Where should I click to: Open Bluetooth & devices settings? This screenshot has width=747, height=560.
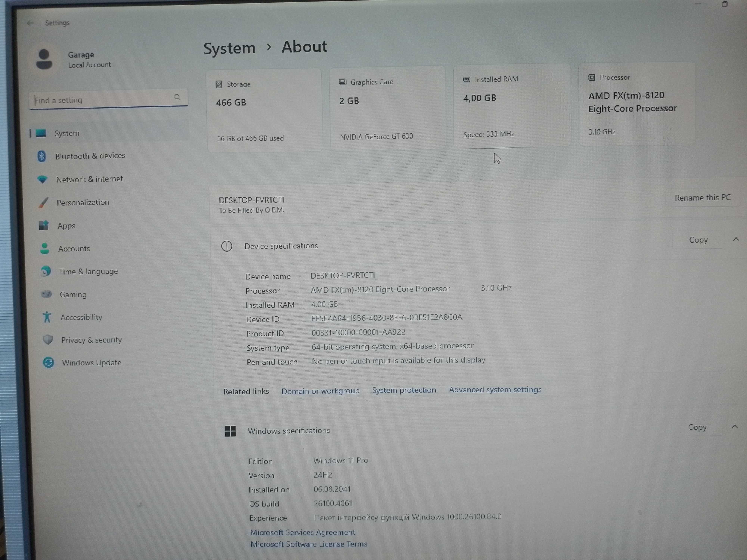(x=90, y=156)
